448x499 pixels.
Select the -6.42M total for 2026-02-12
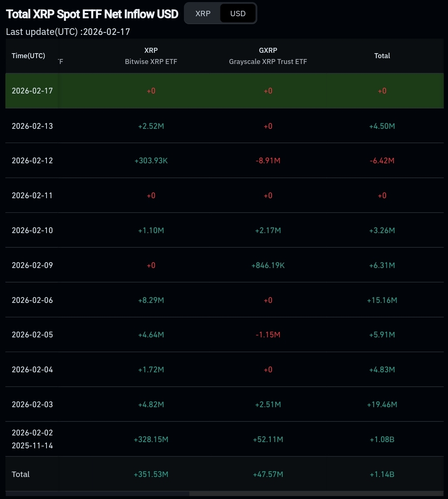[x=382, y=161]
